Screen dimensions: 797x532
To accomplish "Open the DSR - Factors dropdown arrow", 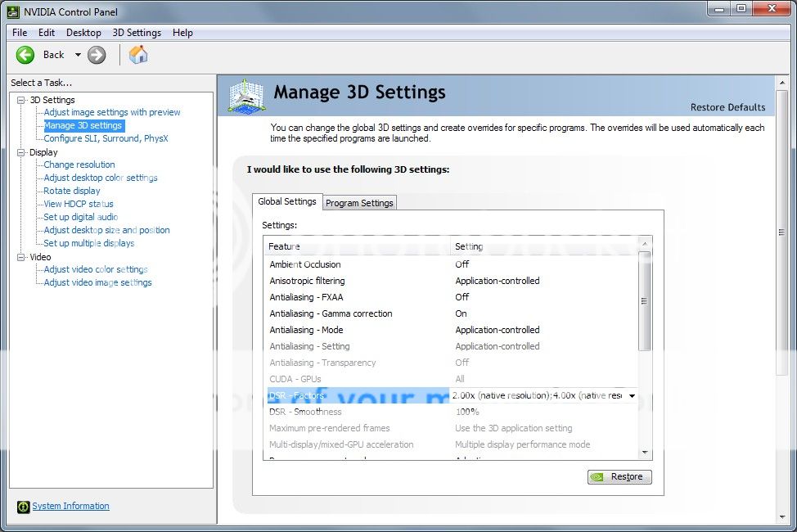I will click(x=632, y=395).
